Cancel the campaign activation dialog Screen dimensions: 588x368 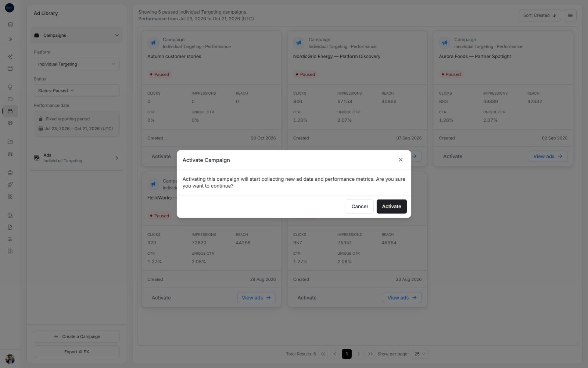[x=359, y=206]
